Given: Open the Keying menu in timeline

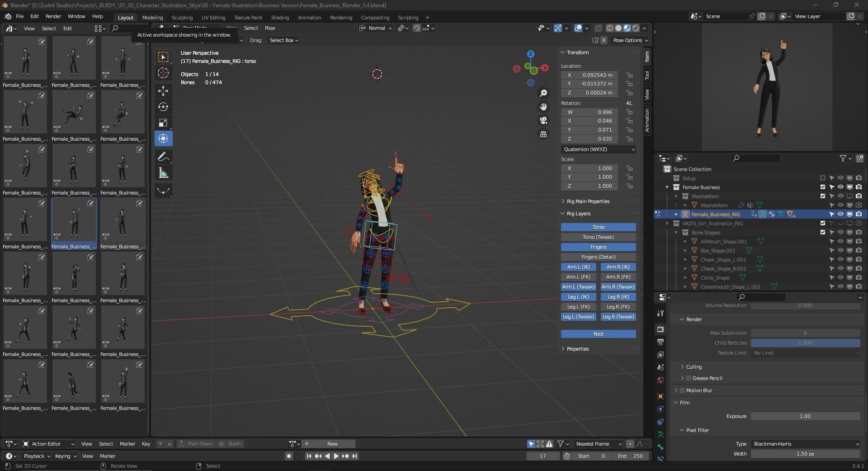Looking at the screenshot, I should (65, 456).
